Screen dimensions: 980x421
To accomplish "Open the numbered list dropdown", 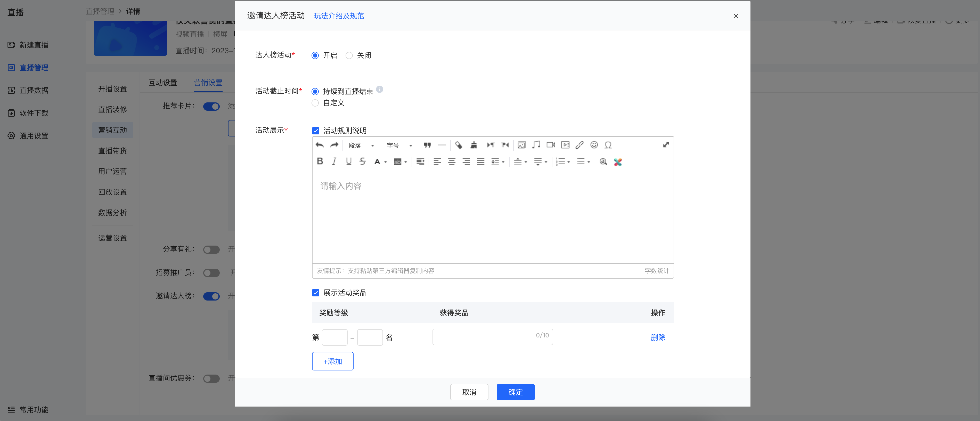I will pyautogui.click(x=563, y=162).
